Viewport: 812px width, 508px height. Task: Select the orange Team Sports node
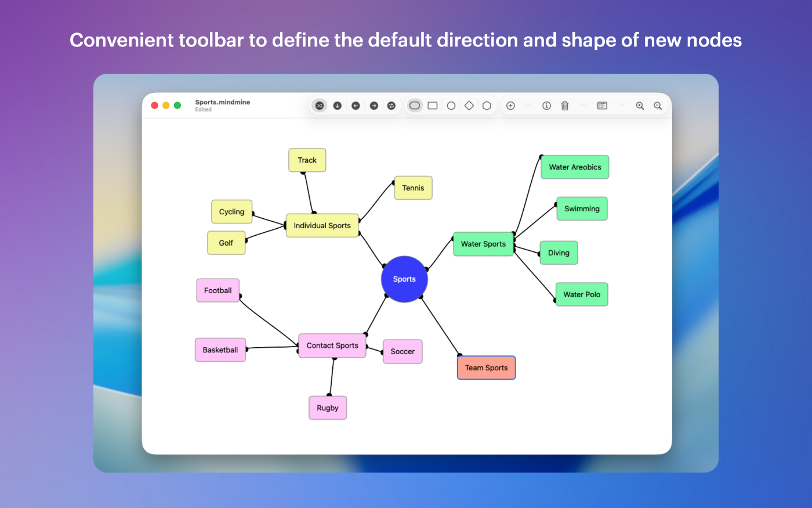coord(486,368)
